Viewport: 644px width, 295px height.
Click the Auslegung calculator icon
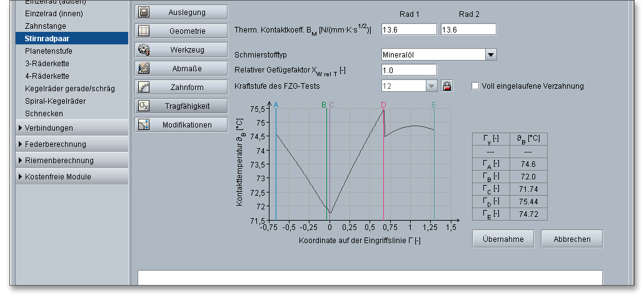pos(144,12)
